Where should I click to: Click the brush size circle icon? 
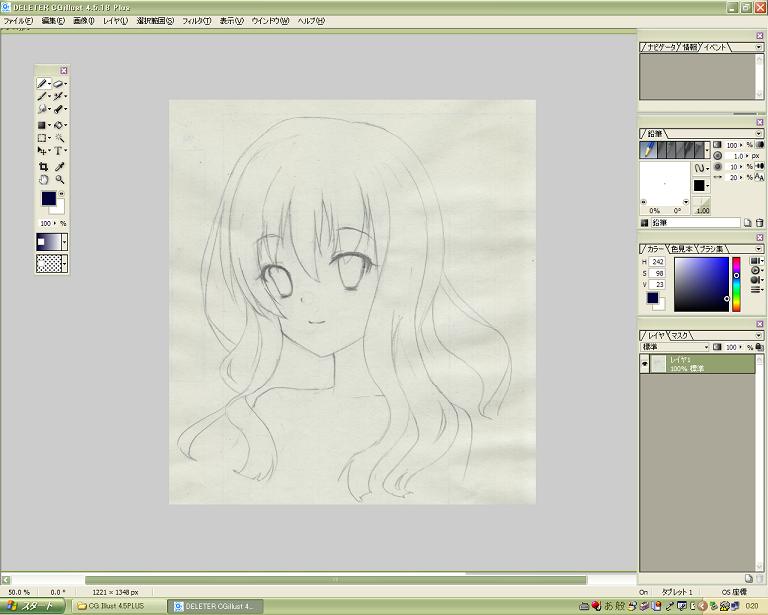pos(718,156)
